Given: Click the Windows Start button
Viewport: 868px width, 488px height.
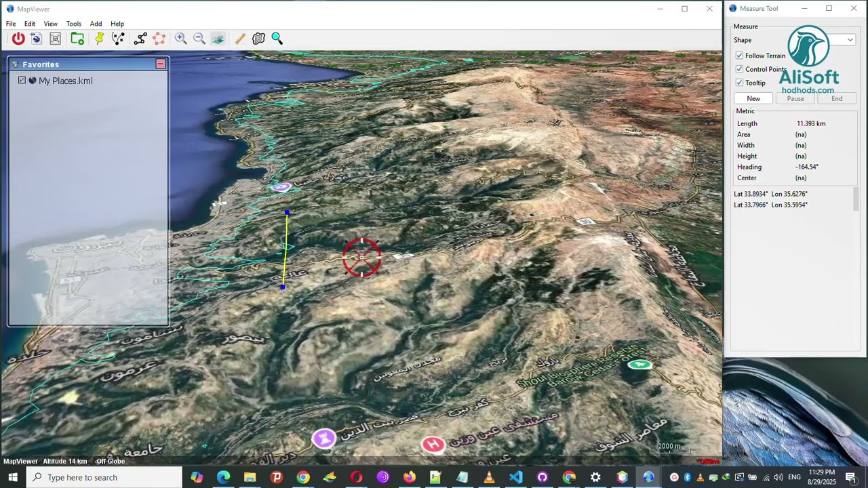Looking at the screenshot, I should tap(13, 477).
